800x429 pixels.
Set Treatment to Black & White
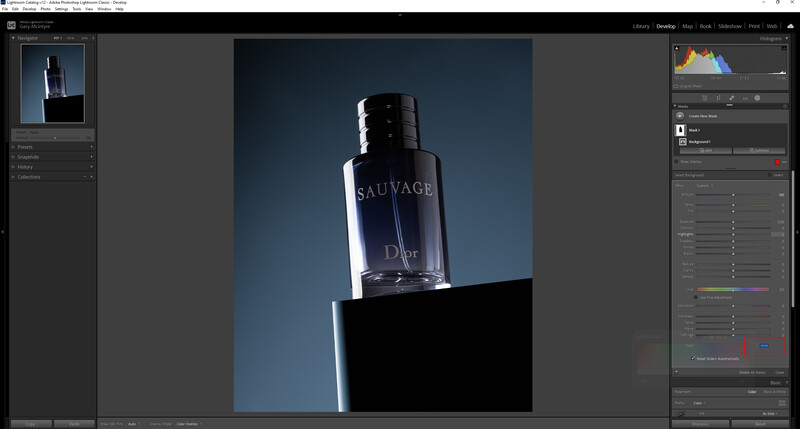[x=775, y=392]
